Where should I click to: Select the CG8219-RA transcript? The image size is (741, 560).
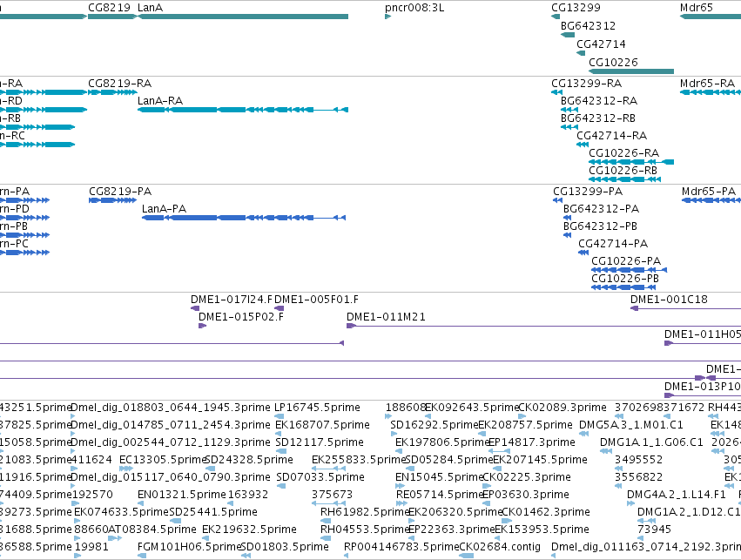112,92
